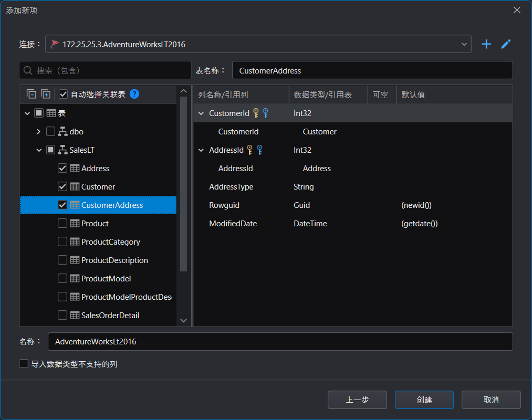This screenshot has width=532, height=420.
Task: Check the SalesOrderDetail table checkbox
Action: coord(62,315)
